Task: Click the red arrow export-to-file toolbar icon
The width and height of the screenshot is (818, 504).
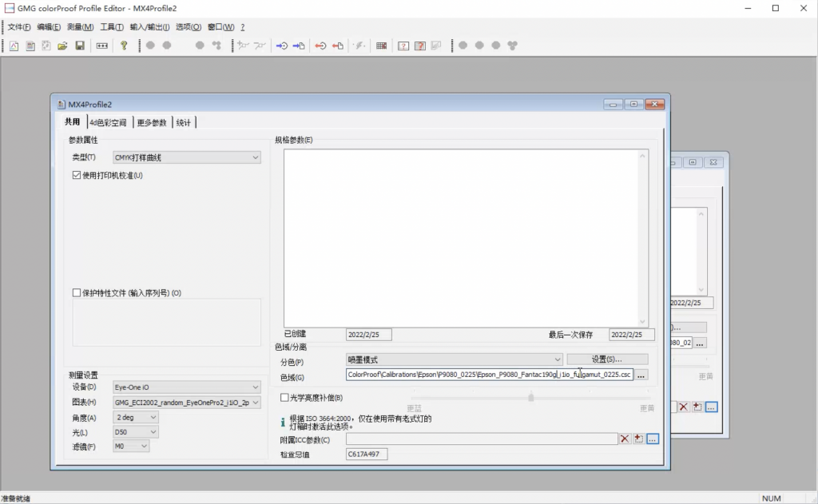Action: pyautogui.click(x=338, y=46)
